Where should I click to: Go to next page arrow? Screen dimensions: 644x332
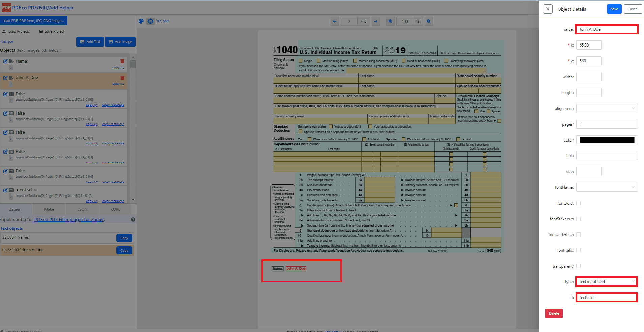pyautogui.click(x=376, y=21)
